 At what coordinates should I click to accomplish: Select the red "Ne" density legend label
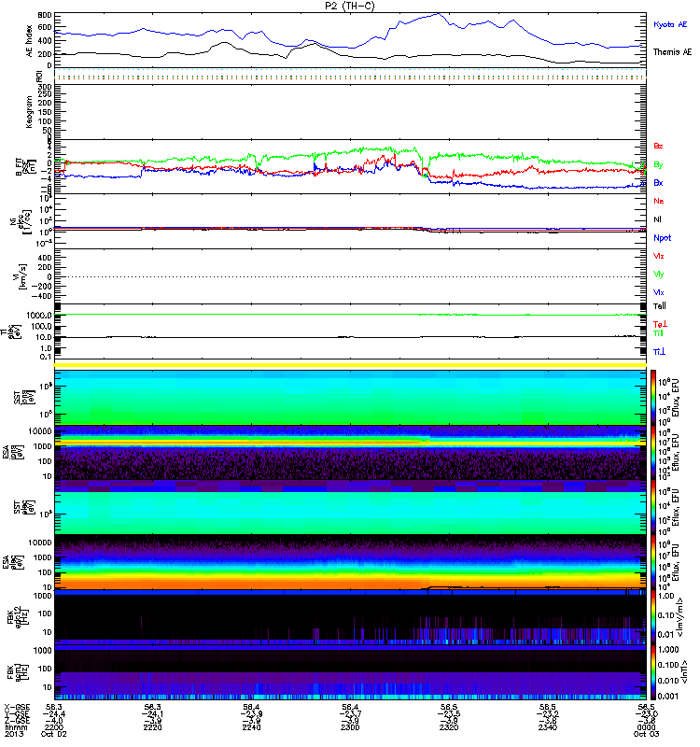(x=659, y=201)
